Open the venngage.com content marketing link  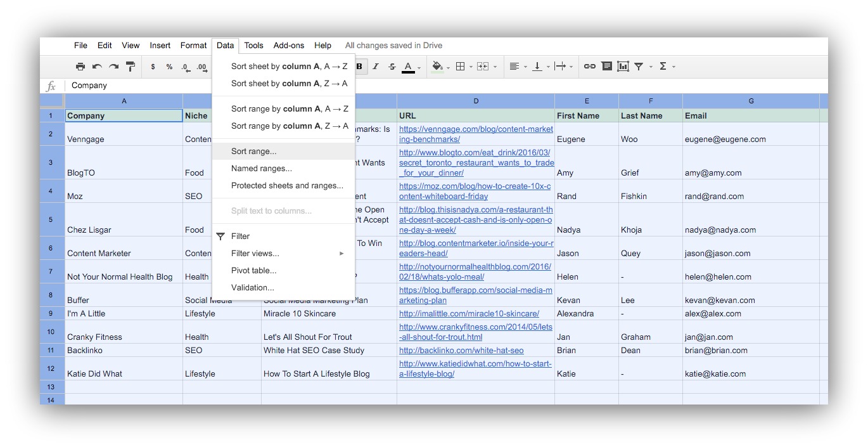click(x=476, y=134)
